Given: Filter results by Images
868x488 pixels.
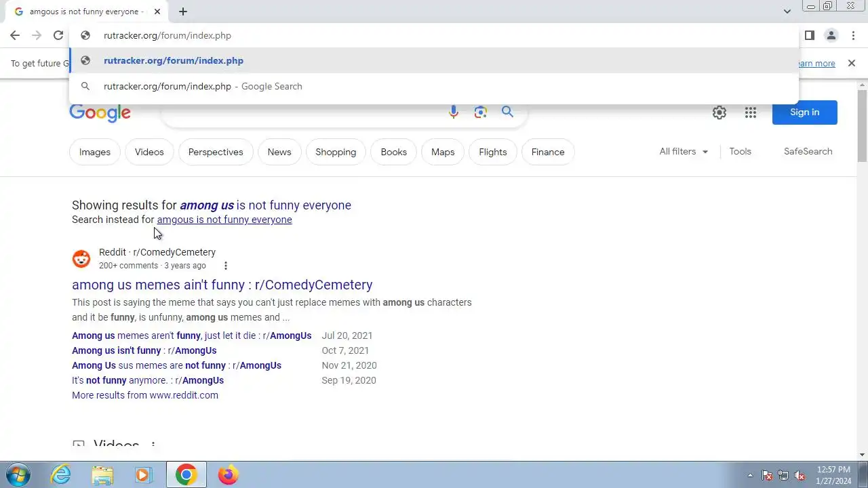Looking at the screenshot, I should click(95, 152).
